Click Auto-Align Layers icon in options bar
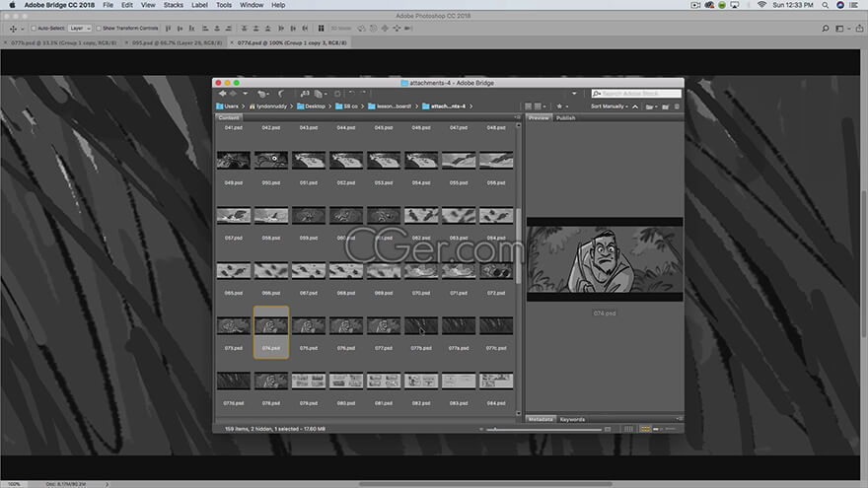The image size is (868, 488). [321, 29]
